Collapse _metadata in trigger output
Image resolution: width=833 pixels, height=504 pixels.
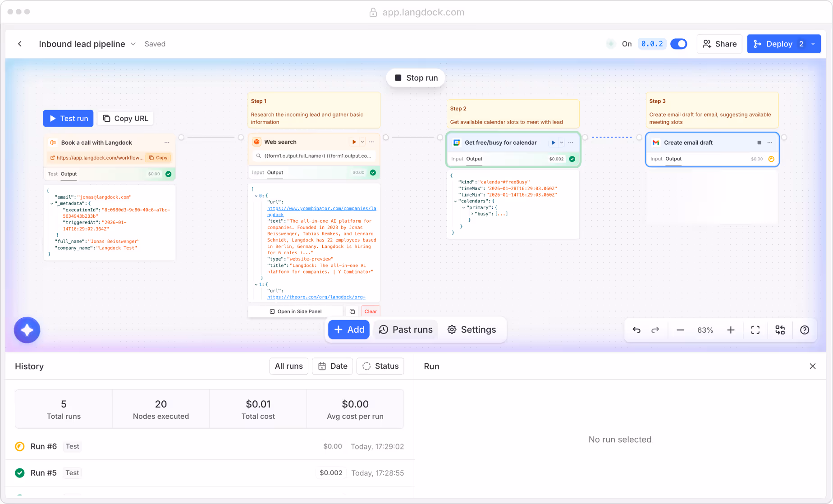[52, 204]
